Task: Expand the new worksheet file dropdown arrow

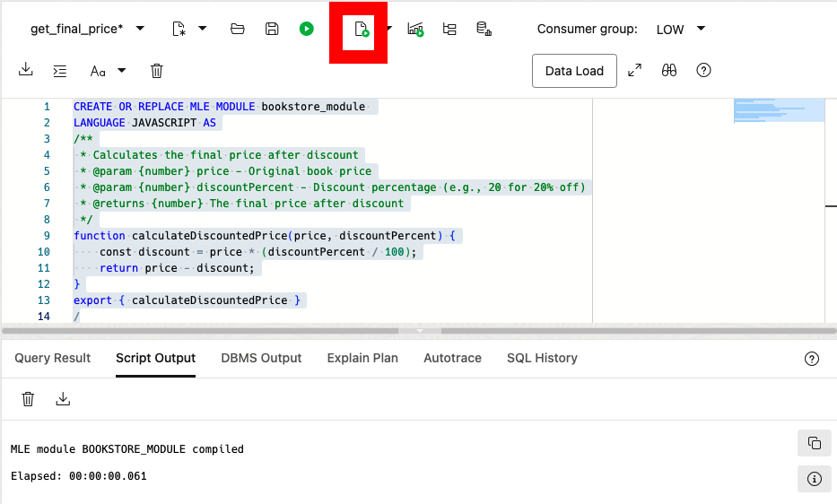Action: point(203,29)
